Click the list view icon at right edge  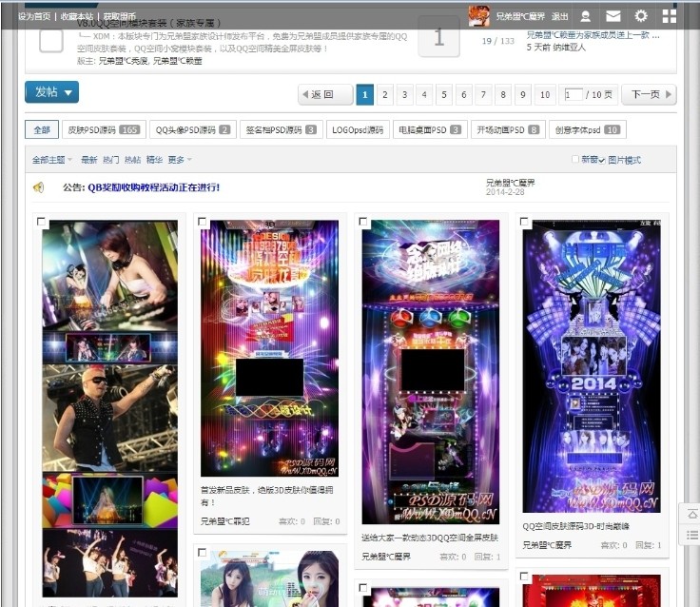coord(692,535)
